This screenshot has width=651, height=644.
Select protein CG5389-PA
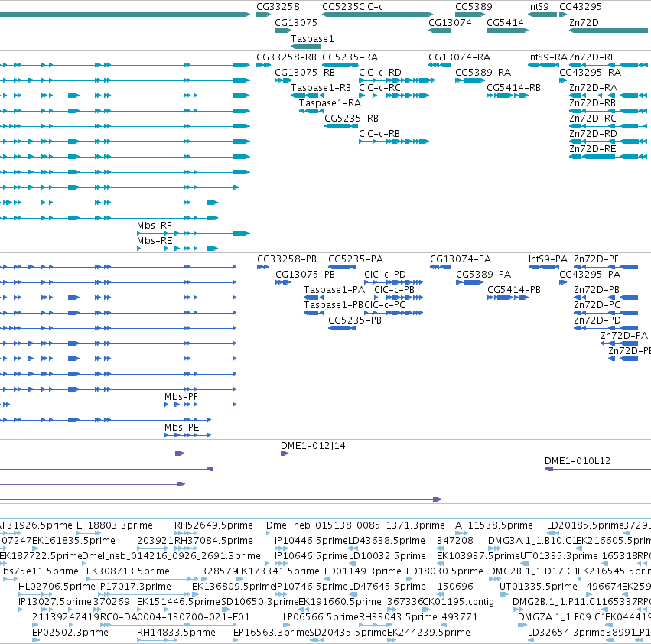tap(470, 282)
